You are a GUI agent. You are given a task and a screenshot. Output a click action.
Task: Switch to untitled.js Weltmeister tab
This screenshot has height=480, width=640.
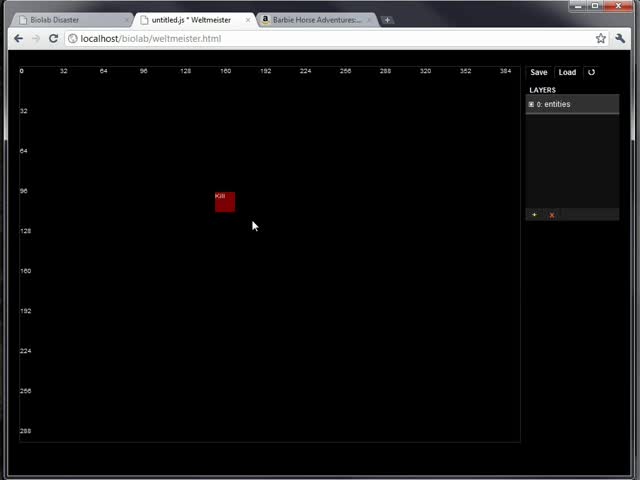coord(194,20)
